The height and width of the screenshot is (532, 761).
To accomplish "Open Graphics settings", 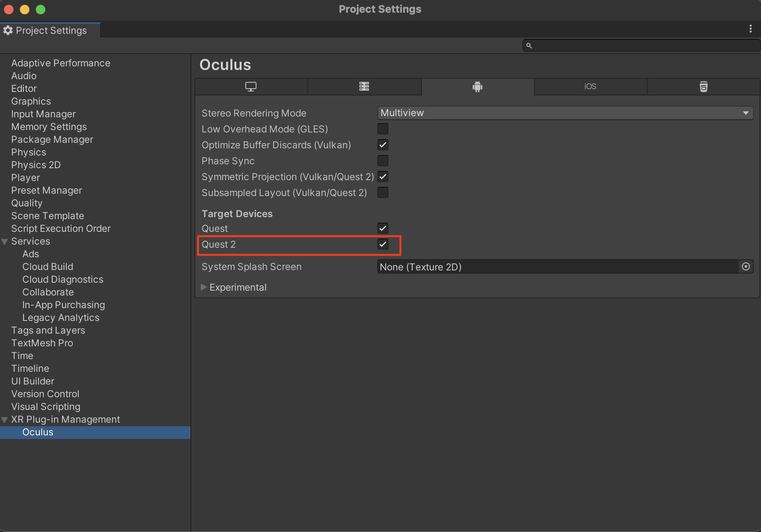I will [31, 101].
